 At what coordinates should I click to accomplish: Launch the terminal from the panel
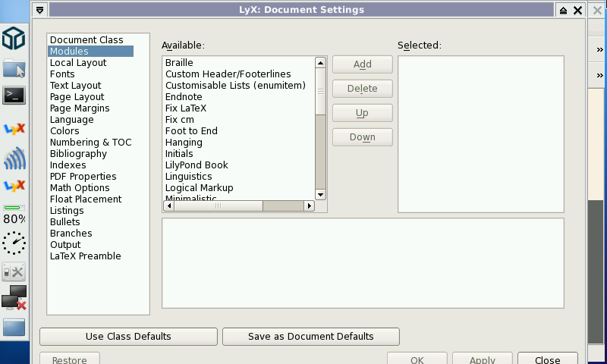click(14, 95)
